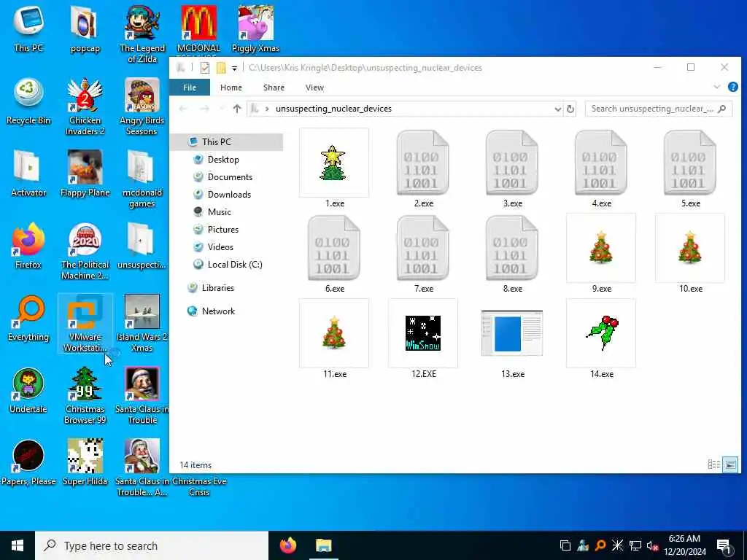Open Pictures in navigation pane
Image resolution: width=747 pixels, height=560 pixels.
click(x=223, y=230)
